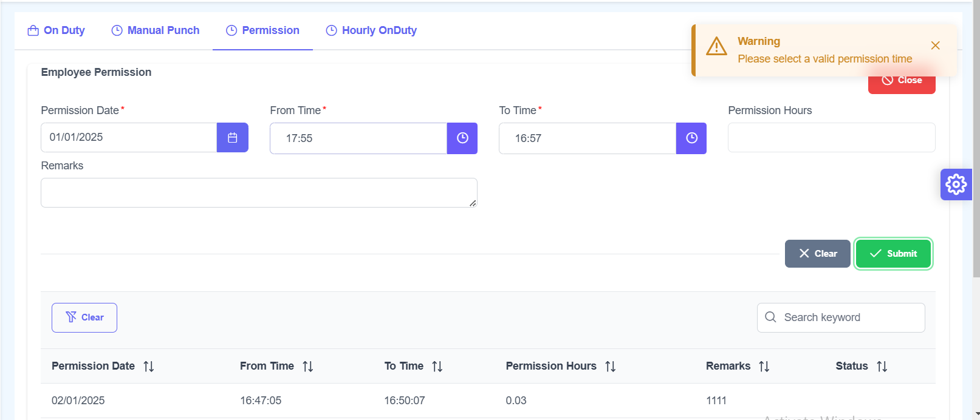Image resolution: width=980 pixels, height=420 pixels.
Task: Sort by From Time column
Action: coord(308,367)
